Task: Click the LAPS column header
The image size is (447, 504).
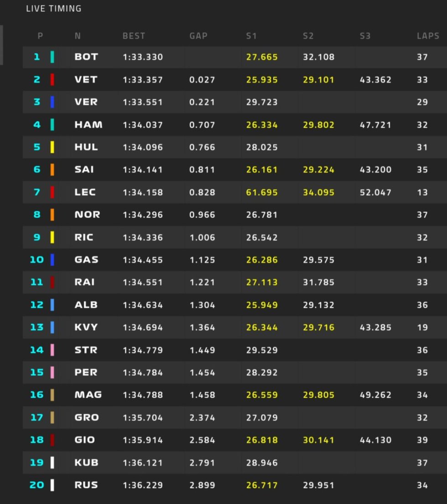Action: (428, 36)
